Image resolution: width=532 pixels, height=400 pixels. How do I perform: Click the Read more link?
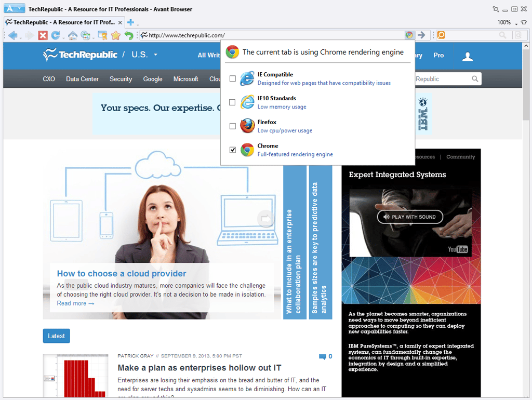click(x=75, y=303)
